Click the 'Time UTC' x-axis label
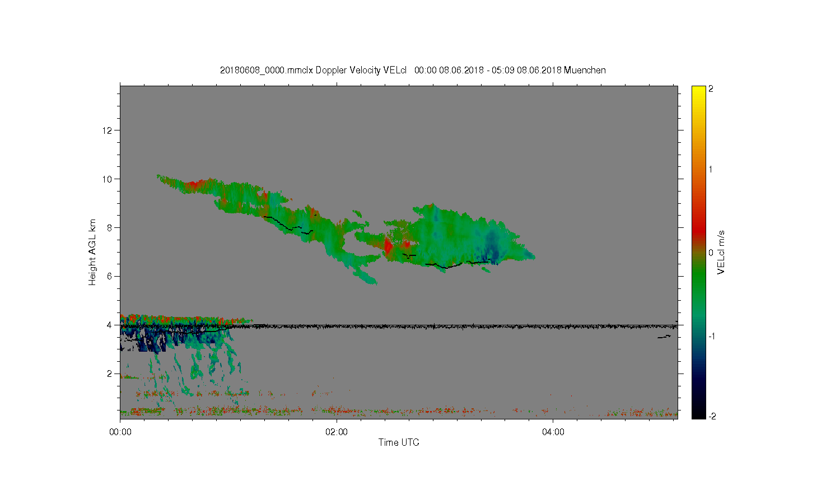The width and height of the screenshot is (840, 504). 399,442
